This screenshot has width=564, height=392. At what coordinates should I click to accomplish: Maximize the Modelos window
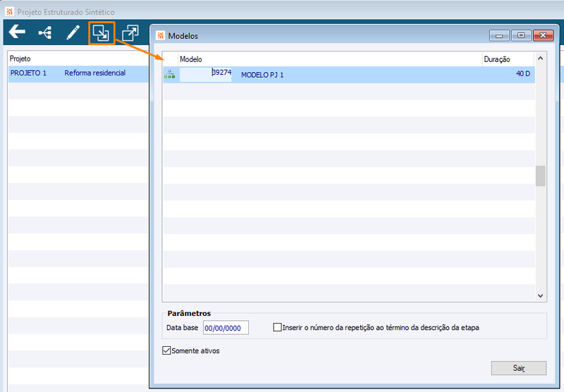coord(521,35)
